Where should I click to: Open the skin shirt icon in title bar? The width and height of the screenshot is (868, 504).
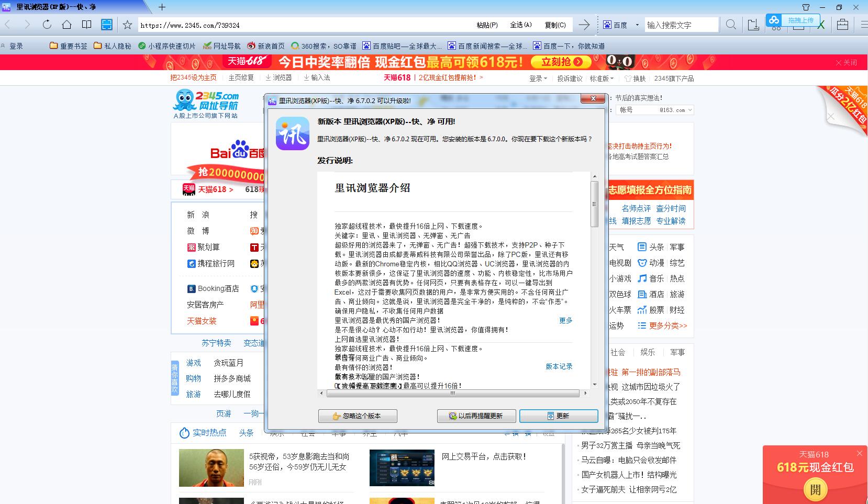coord(806,7)
